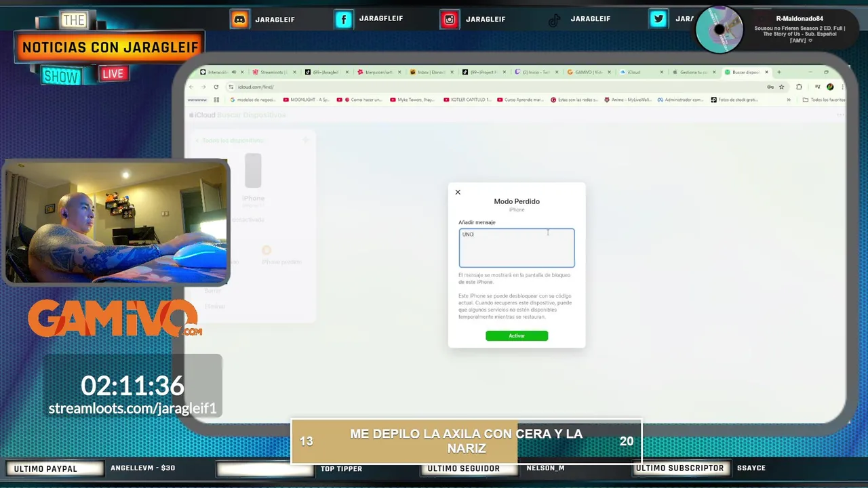Open the saved password key icon

tap(770, 87)
